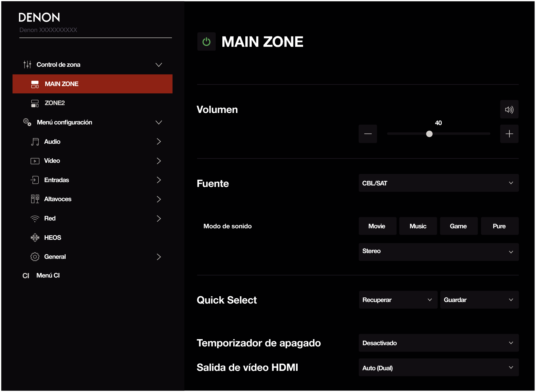
Task: Click the HEOS waveform icon
Action: coord(35,238)
